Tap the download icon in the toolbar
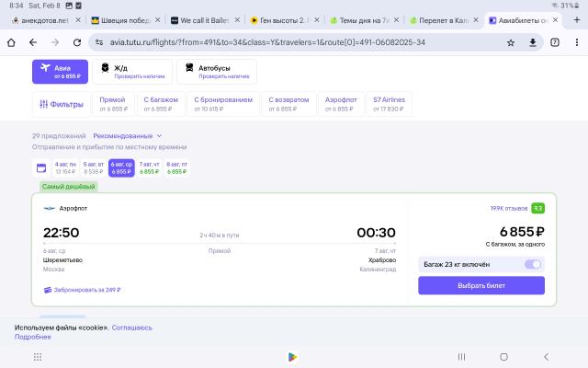This screenshot has height=368, width=588. [532, 42]
